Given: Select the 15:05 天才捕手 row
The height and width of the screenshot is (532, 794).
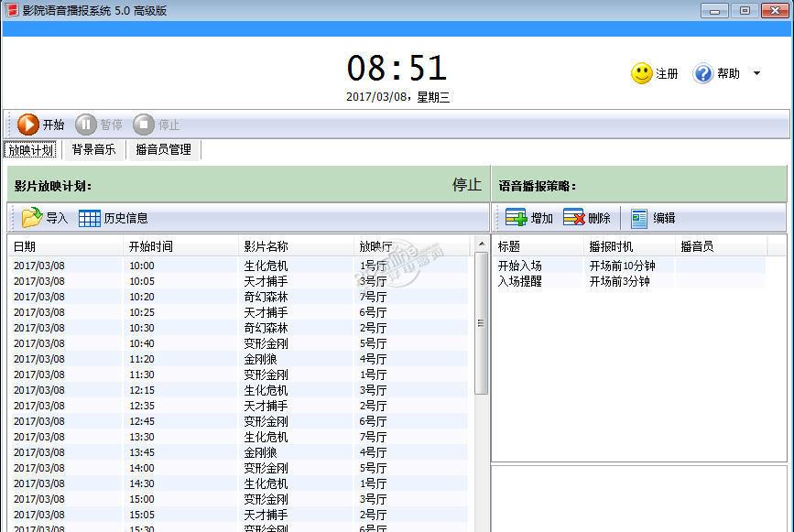Looking at the screenshot, I should pos(239,515).
